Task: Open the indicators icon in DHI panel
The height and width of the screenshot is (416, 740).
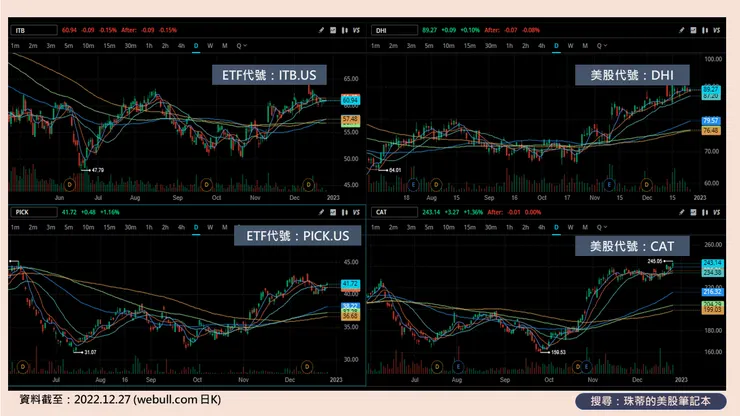Action: point(693,30)
